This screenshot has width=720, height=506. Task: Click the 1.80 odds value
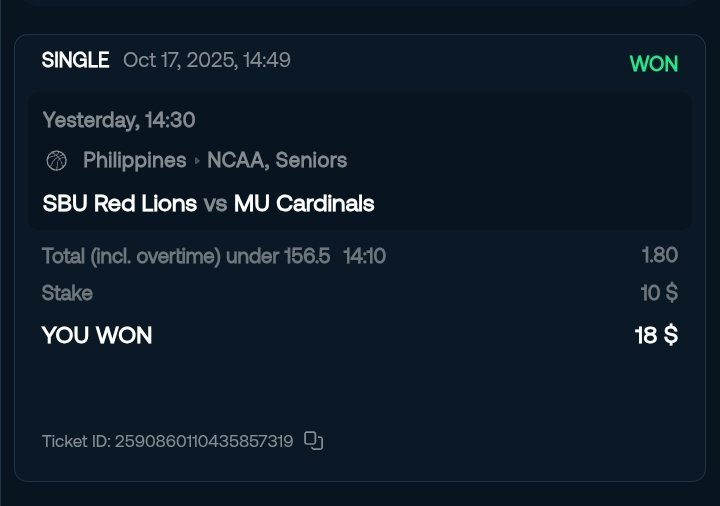click(x=659, y=255)
